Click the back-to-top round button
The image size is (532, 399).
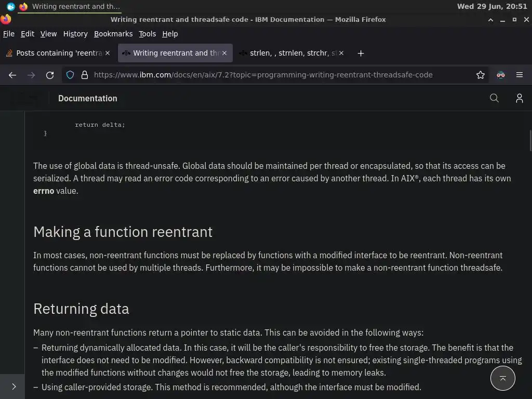(x=502, y=378)
